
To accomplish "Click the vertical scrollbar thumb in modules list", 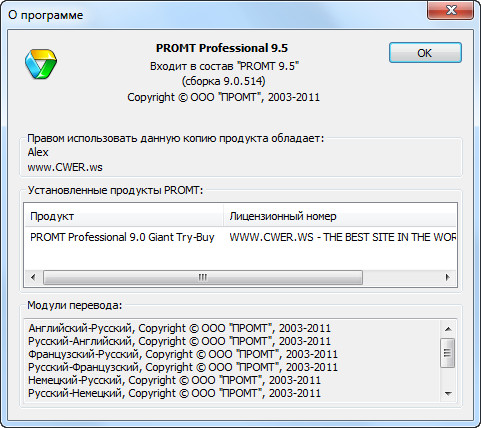I will pos(448,353).
